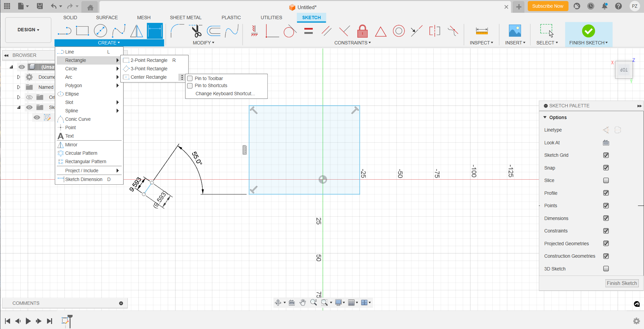Toggle the Sketch Grid checkbox
644x329 pixels.
pos(606,155)
